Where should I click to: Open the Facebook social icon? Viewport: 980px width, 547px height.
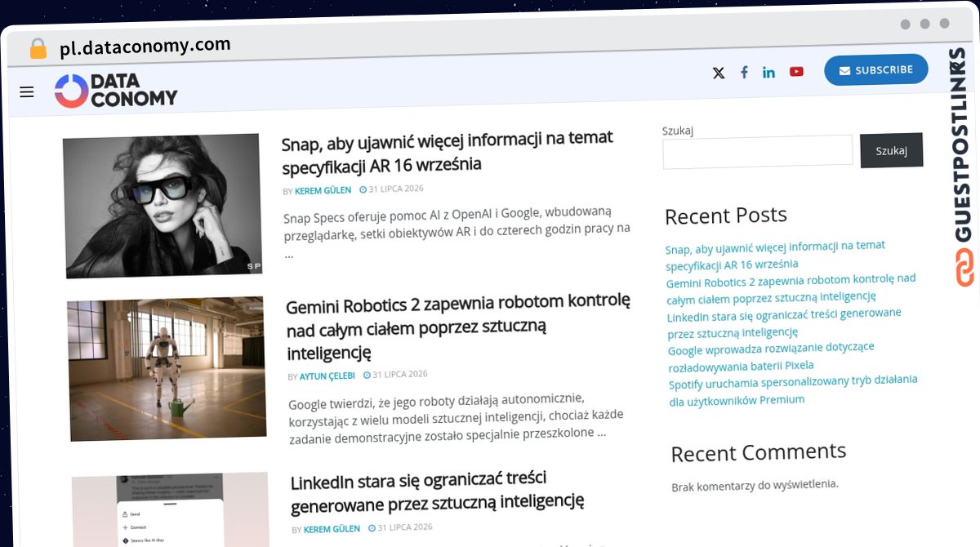744,72
